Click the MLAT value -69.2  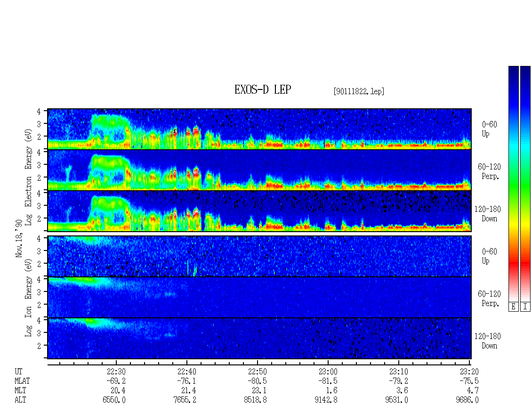click(116, 381)
